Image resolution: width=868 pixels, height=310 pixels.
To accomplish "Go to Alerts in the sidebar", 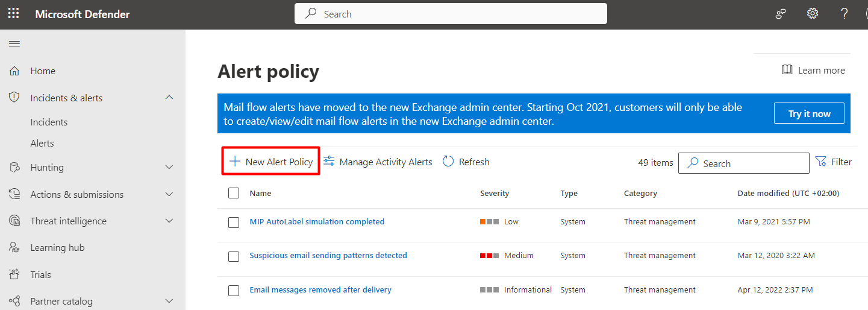I will (x=42, y=144).
